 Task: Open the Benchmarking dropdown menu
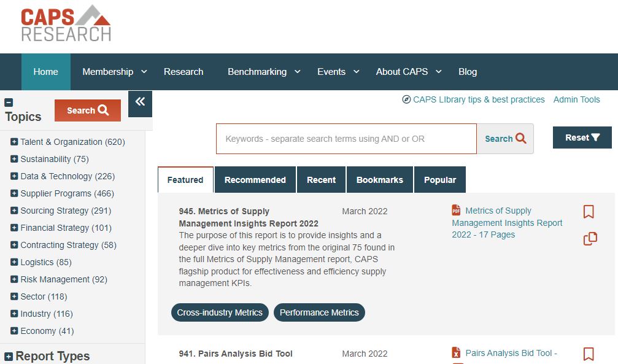263,72
